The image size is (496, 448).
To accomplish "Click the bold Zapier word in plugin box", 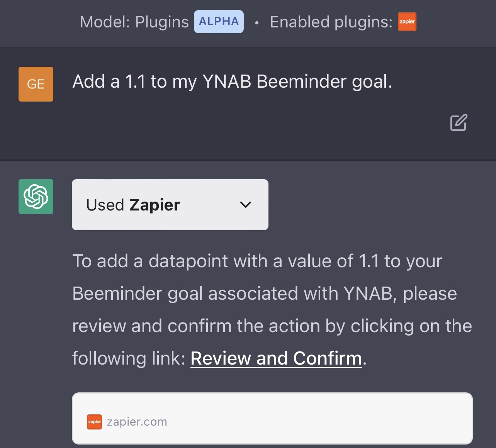I will [x=155, y=205].
